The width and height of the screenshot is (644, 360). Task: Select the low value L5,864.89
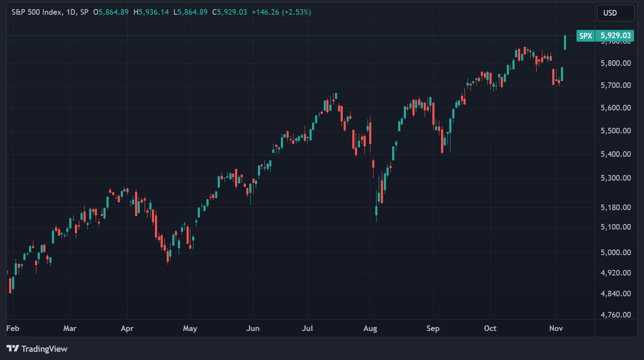[x=191, y=12]
